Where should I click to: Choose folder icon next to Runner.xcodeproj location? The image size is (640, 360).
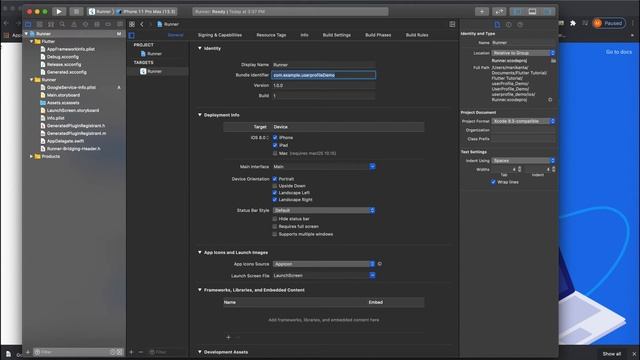[553, 60]
